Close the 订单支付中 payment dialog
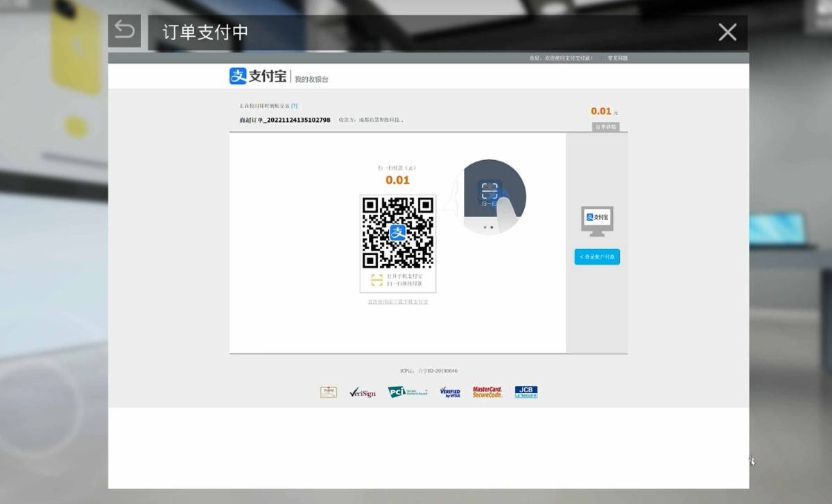 point(727,32)
